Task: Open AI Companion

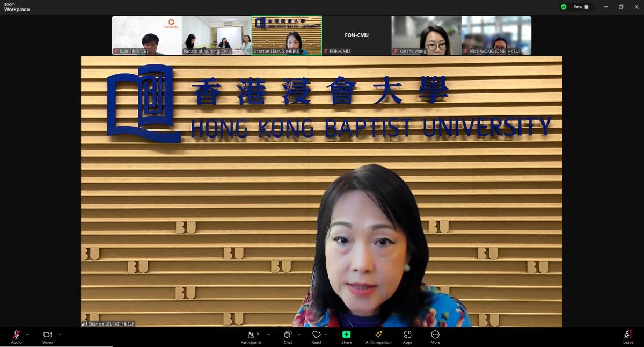Action: pyautogui.click(x=378, y=337)
